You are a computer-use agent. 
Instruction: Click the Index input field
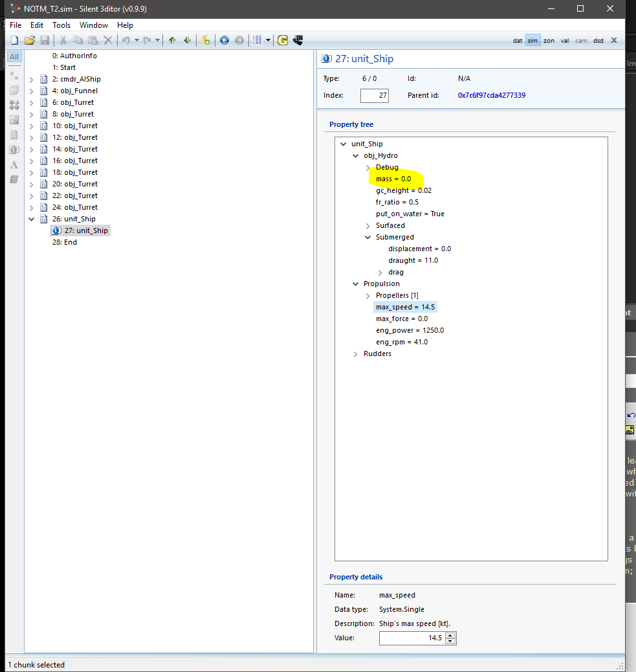click(x=375, y=96)
